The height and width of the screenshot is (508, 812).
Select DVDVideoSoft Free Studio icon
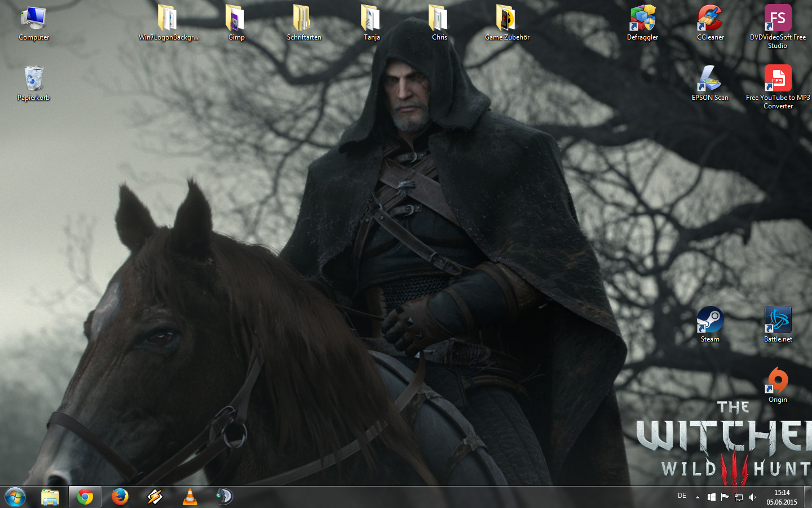[778, 19]
